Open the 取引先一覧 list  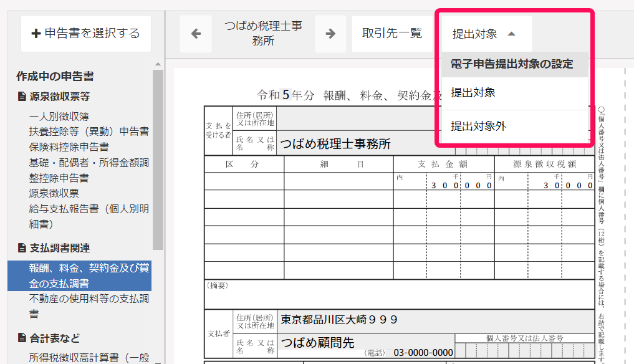pos(391,34)
